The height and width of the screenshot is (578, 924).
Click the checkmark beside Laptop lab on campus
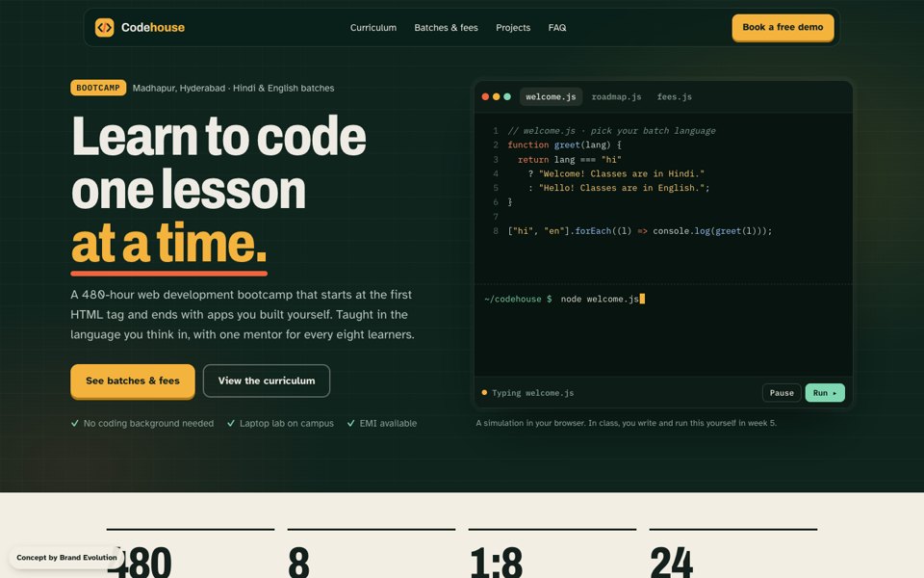click(231, 423)
